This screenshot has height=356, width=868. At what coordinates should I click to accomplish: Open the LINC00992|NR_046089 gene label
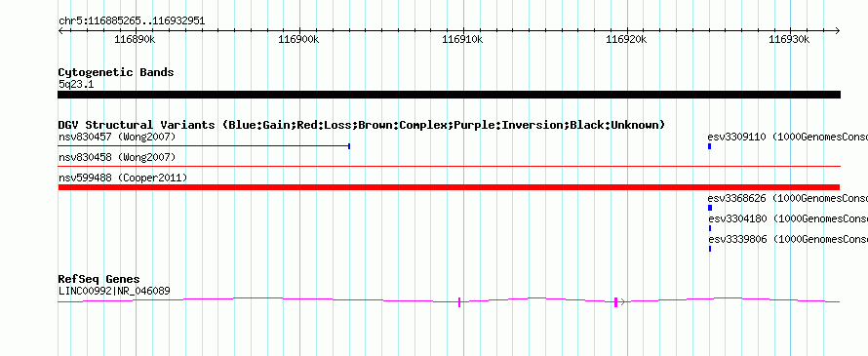pyautogui.click(x=114, y=291)
